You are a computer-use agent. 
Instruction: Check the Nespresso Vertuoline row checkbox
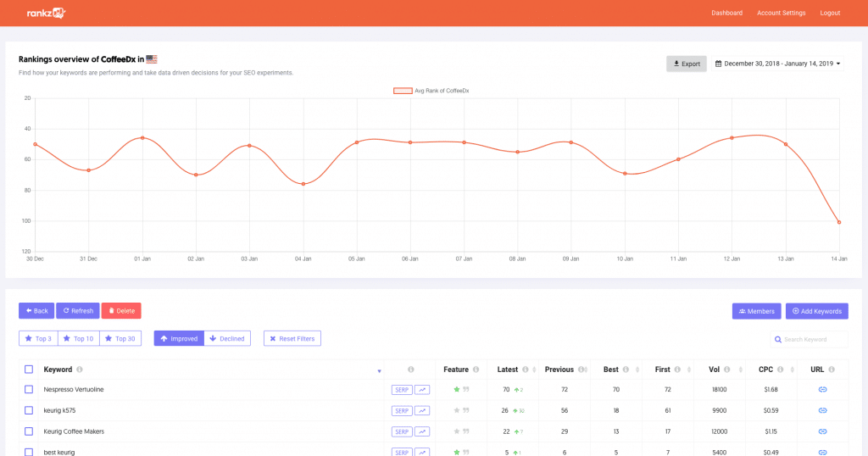pos(29,390)
